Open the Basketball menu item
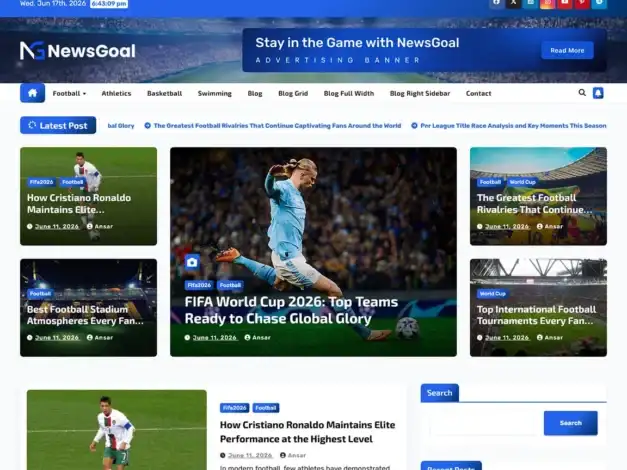This screenshot has height=470, width=627. tap(164, 93)
